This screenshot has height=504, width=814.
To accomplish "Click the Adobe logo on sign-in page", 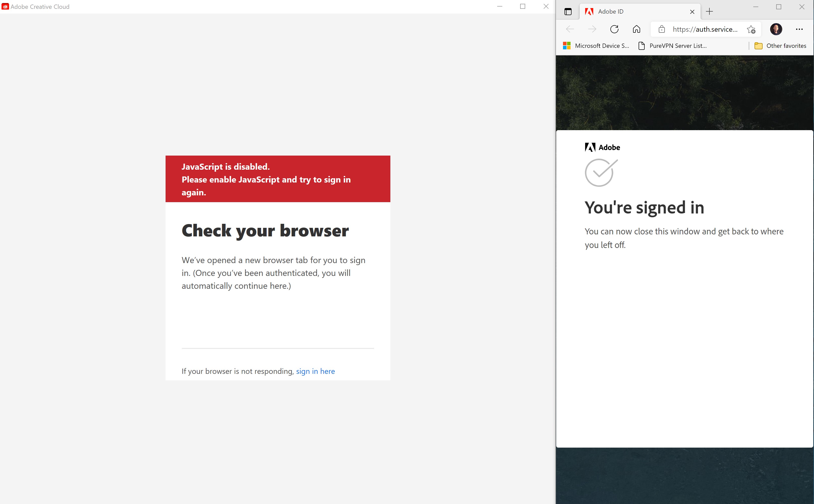I will pos(602,147).
